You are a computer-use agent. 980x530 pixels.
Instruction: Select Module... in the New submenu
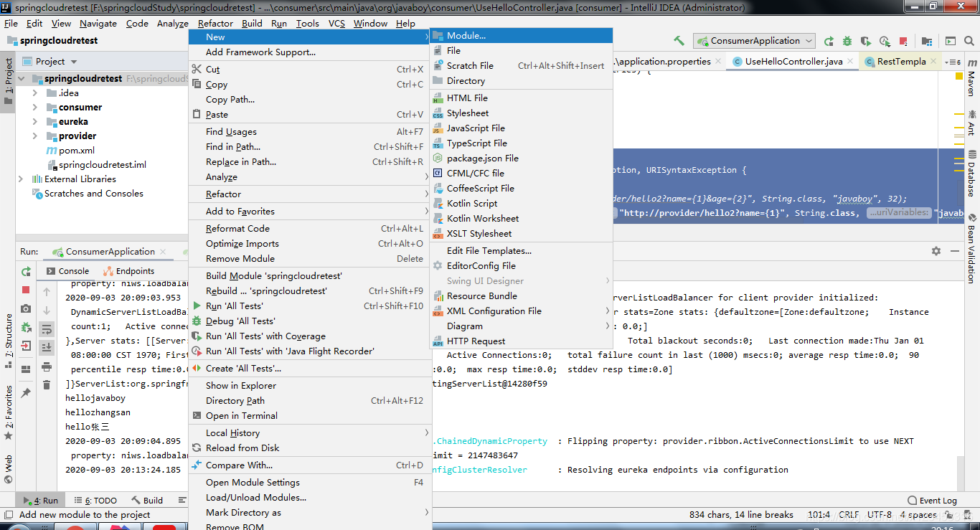[522, 36]
